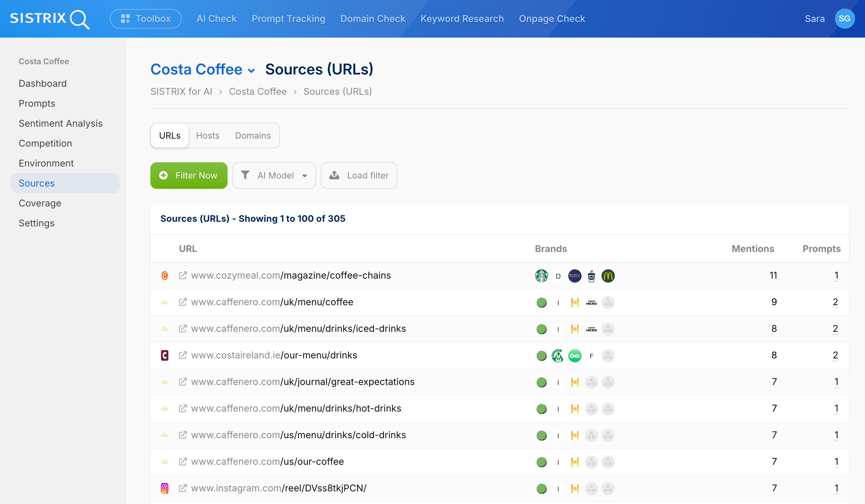Click the green Filter Now button
The width and height of the screenshot is (865, 504).
tap(189, 175)
